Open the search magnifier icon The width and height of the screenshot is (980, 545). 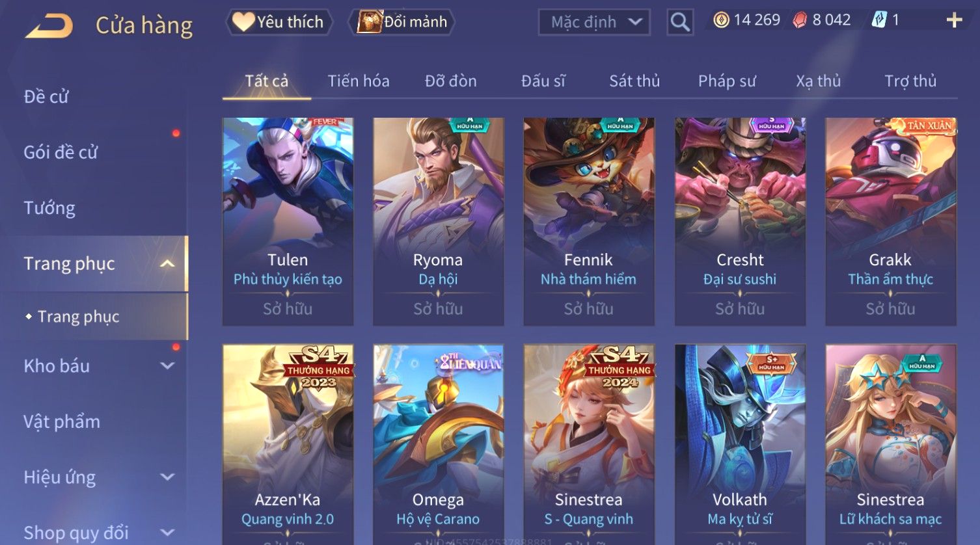[680, 22]
